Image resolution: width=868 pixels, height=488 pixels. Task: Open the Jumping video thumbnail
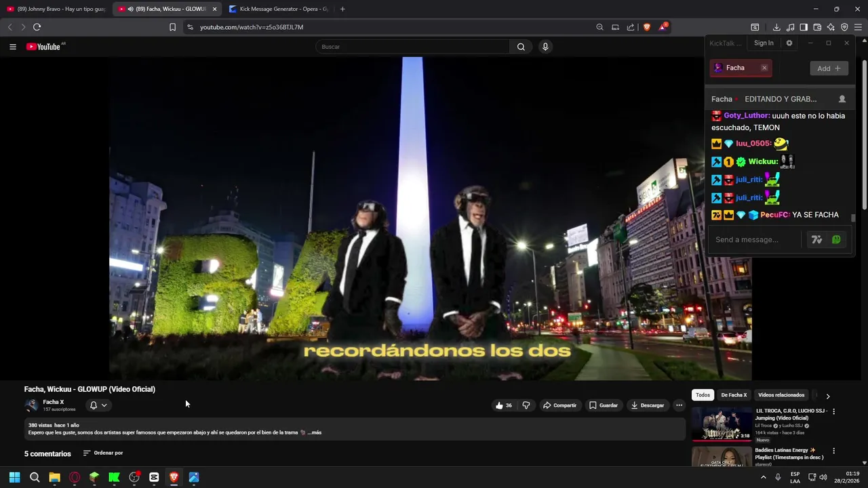click(x=722, y=424)
